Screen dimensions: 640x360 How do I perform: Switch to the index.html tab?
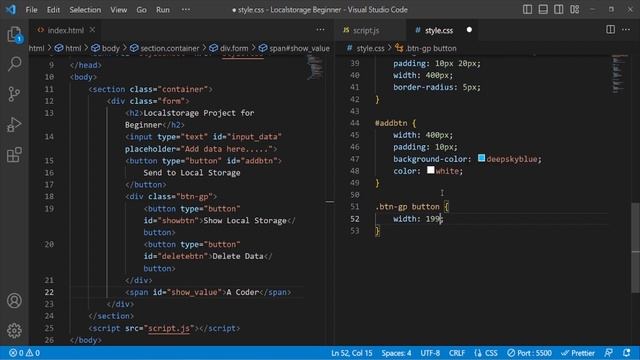point(65,30)
